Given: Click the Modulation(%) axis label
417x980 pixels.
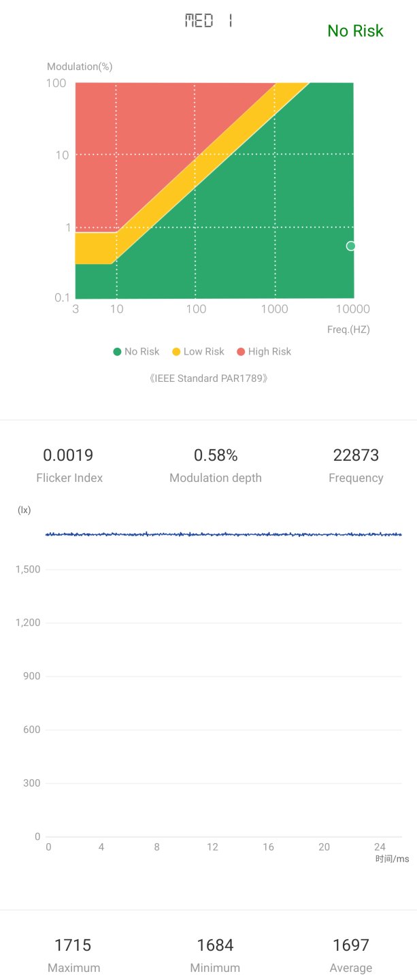Looking at the screenshot, I should coord(80,67).
